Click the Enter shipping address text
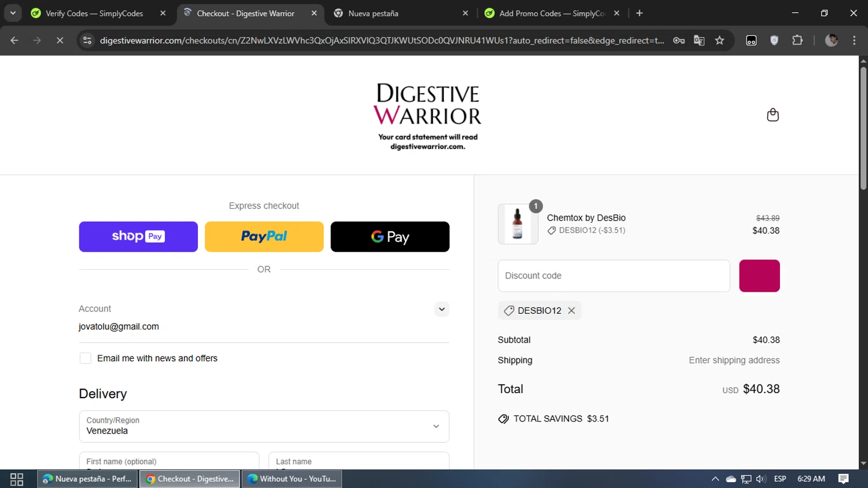The height and width of the screenshot is (488, 868). (x=734, y=360)
